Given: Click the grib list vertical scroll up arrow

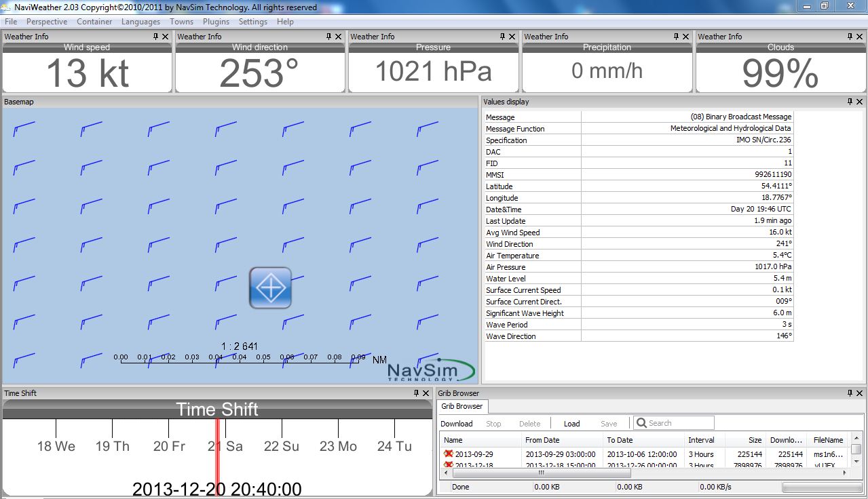Looking at the screenshot, I should 856,439.
